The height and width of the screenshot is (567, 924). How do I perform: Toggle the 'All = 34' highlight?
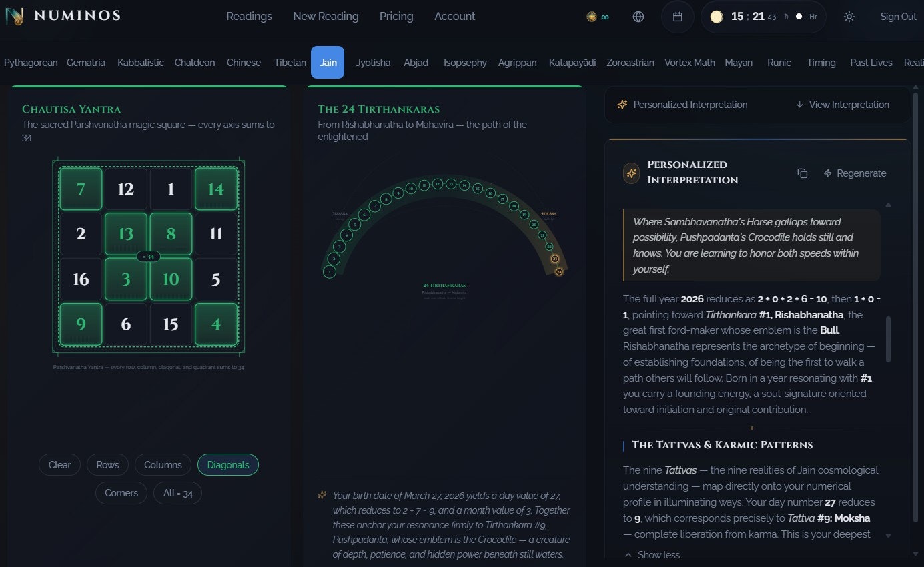point(177,493)
